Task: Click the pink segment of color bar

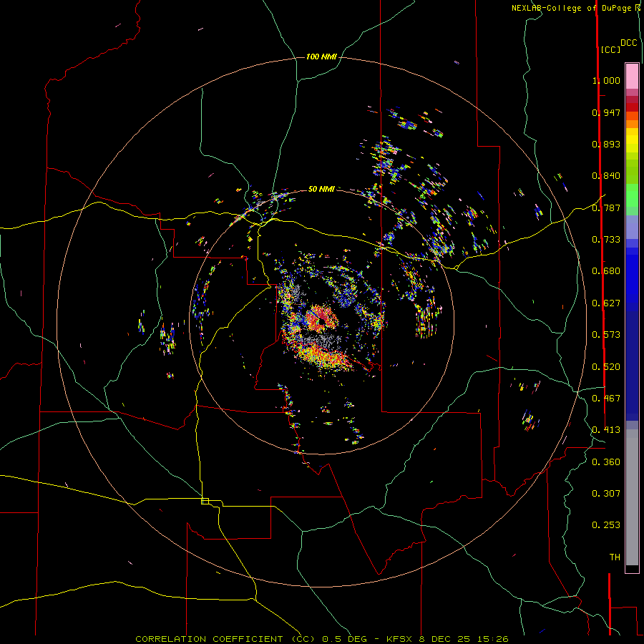Action: (x=632, y=76)
